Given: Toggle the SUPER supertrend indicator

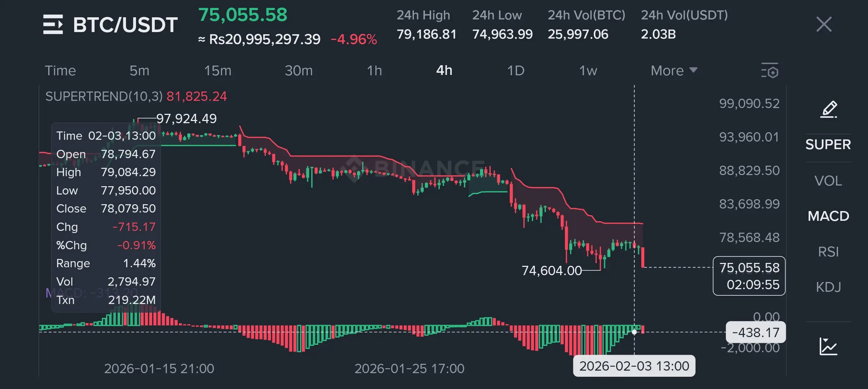Looking at the screenshot, I should pos(828,144).
